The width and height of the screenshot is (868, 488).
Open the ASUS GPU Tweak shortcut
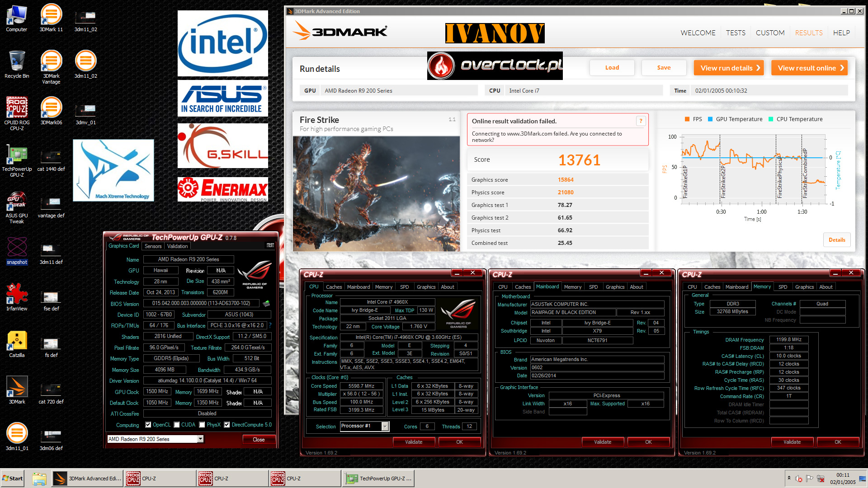coord(17,207)
